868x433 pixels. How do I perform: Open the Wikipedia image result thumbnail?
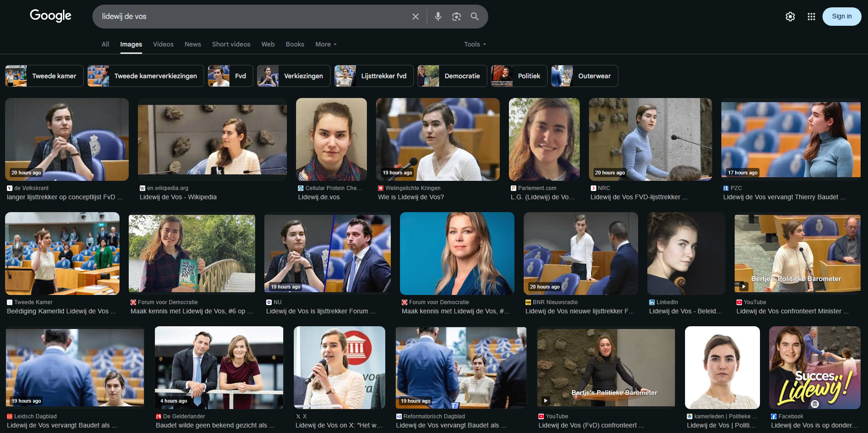(212, 140)
